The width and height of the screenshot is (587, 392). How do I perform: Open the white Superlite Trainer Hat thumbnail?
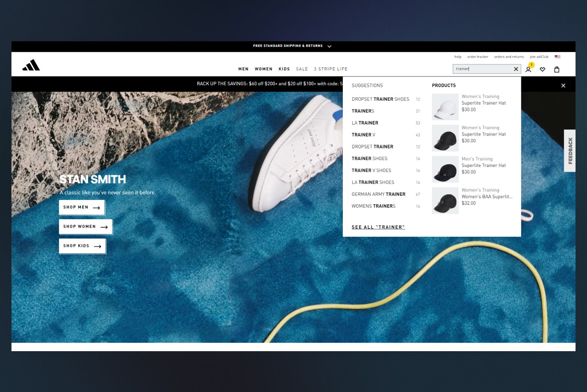coord(445,107)
